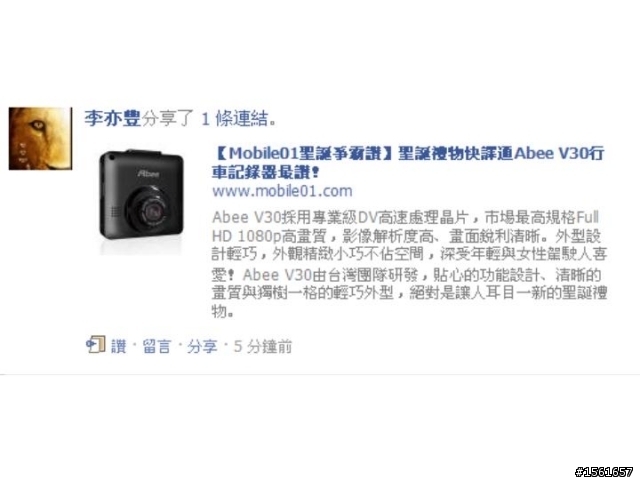Open the 5 分鐘前 timestamp

pyautogui.click(x=262, y=346)
